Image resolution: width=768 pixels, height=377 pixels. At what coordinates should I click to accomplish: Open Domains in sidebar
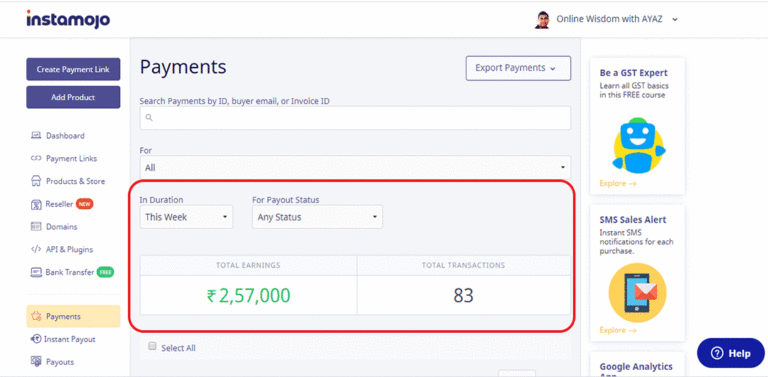[62, 227]
